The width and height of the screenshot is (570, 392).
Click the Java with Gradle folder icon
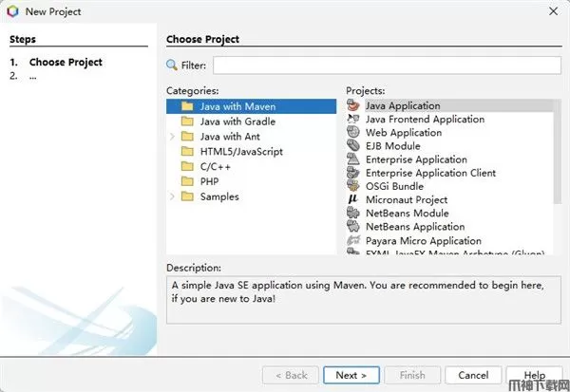coord(187,121)
